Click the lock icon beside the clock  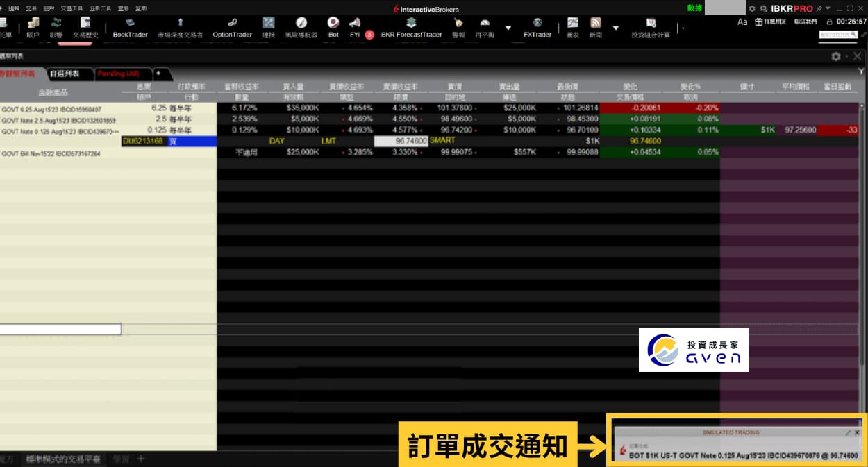(829, 22)
